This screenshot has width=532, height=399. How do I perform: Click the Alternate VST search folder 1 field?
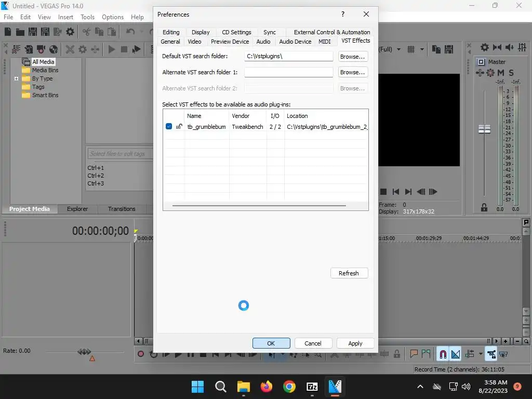pyautogui.click(x=289, y=72)
